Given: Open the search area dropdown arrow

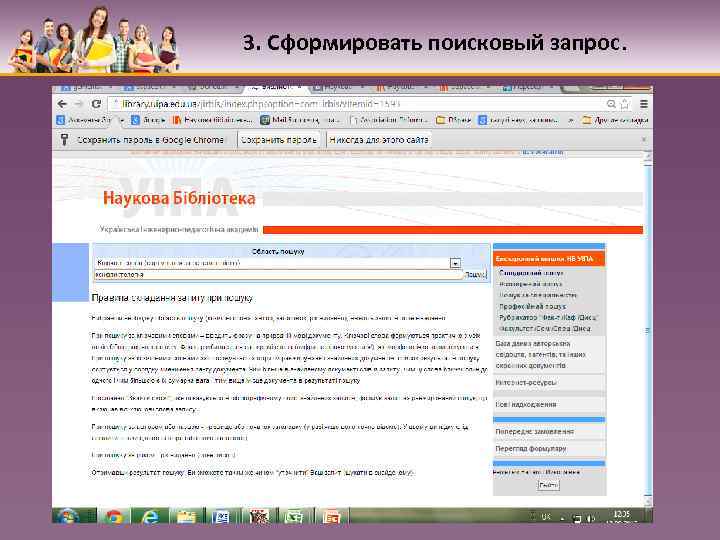Looking at the screenshot, I should pos(455,264).
